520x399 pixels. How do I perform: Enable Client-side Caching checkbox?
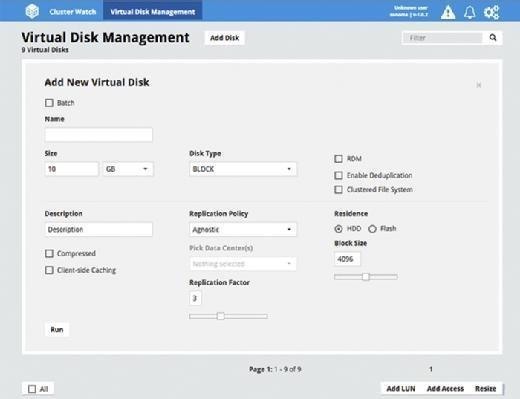pos(49,270)
